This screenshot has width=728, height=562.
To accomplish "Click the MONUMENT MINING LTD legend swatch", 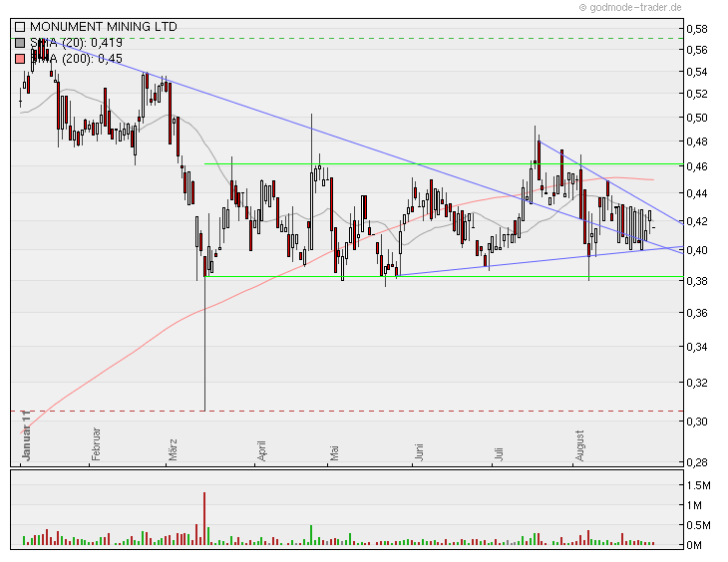I will click(20, 27).
